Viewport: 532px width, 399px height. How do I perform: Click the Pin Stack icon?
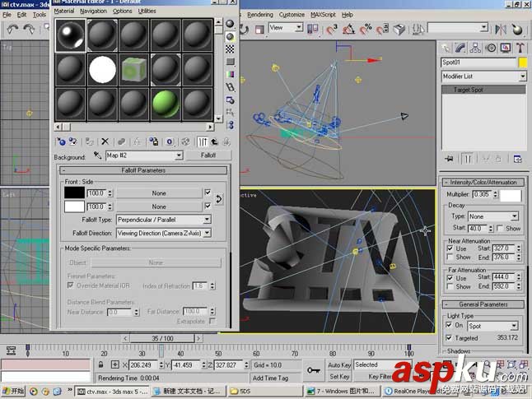(449, 159)
